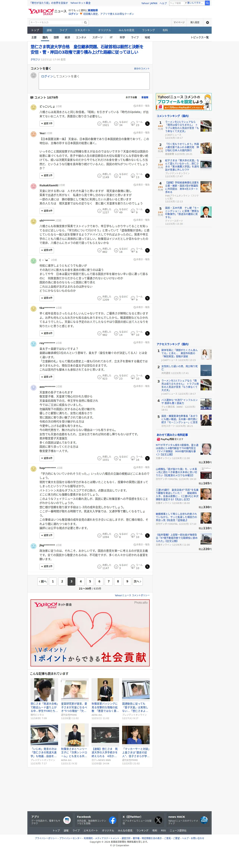239x868 pixels.
Task: Click the キーワードを入力 search field
Action: coord(56,23)
